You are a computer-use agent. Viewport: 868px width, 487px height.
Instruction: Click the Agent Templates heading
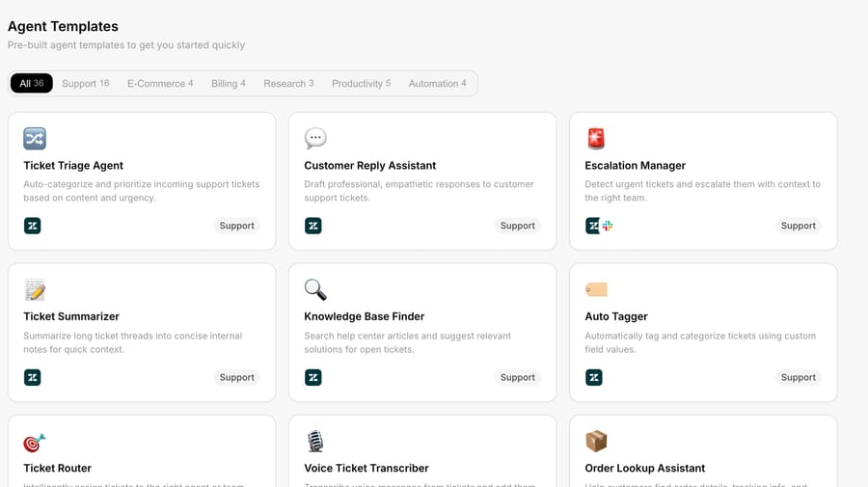[x=63, y=26]
